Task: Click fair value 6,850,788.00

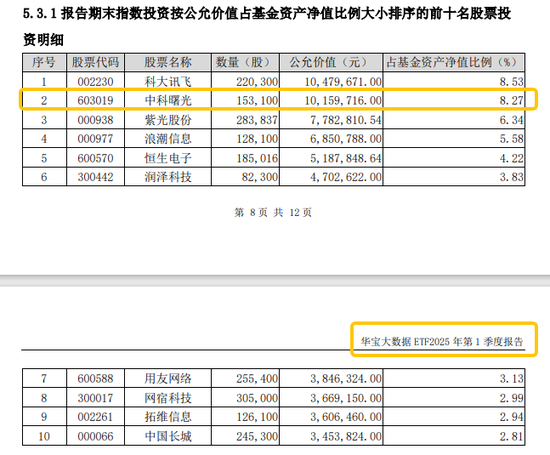Action: (346, 139)
